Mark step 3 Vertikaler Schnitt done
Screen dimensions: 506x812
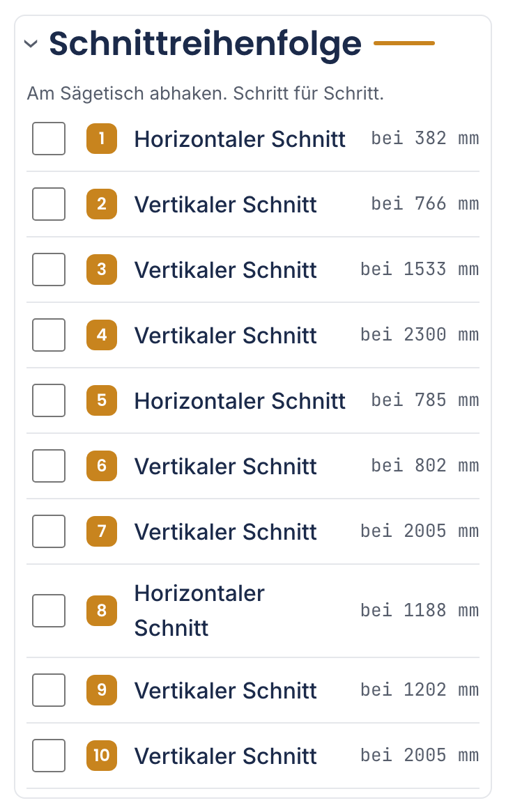pos(49,270)
